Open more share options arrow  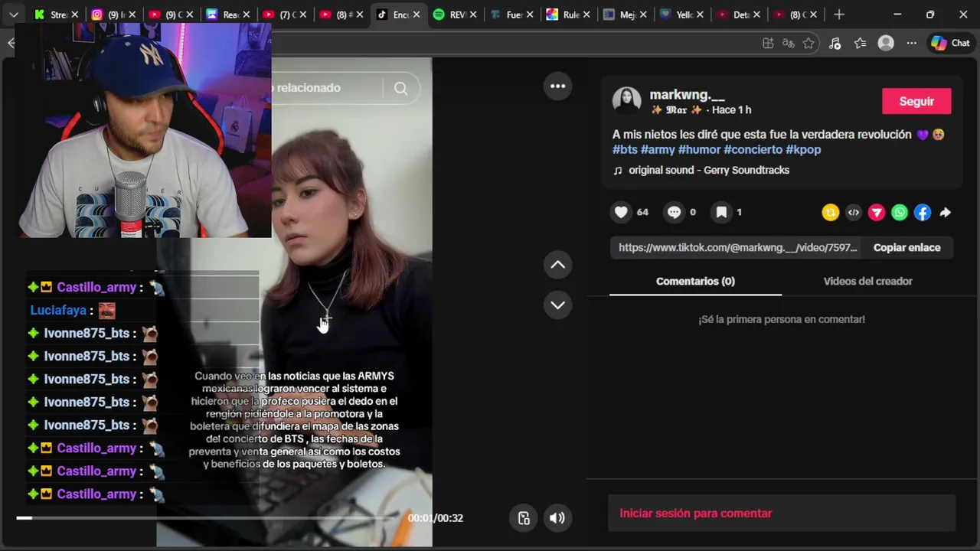pyautogui.click(x=946, y=213)
